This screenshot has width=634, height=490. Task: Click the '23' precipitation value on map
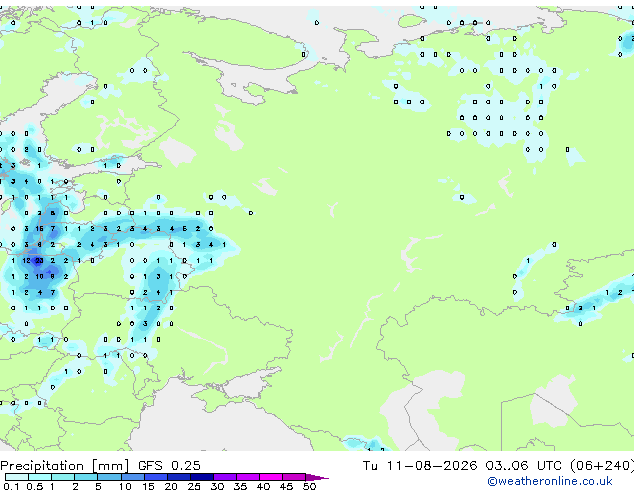pyautogui.click(x=39, y=261)
